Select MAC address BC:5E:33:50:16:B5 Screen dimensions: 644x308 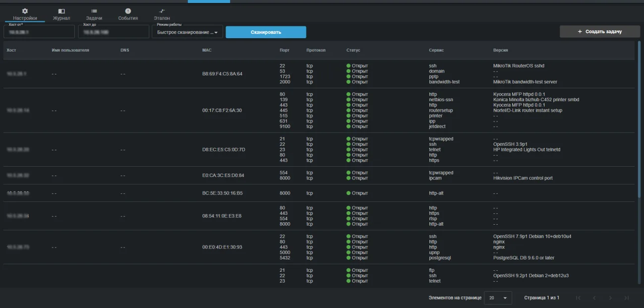tap(222, 193)
